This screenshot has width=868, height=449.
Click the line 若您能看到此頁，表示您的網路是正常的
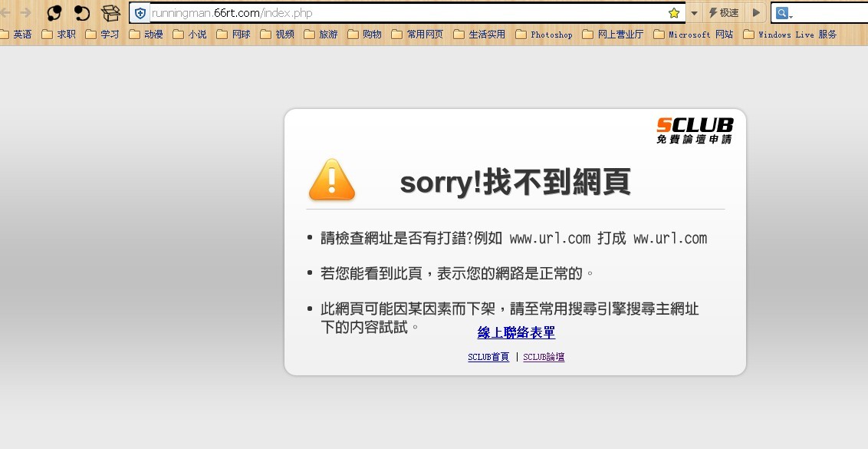457,273
